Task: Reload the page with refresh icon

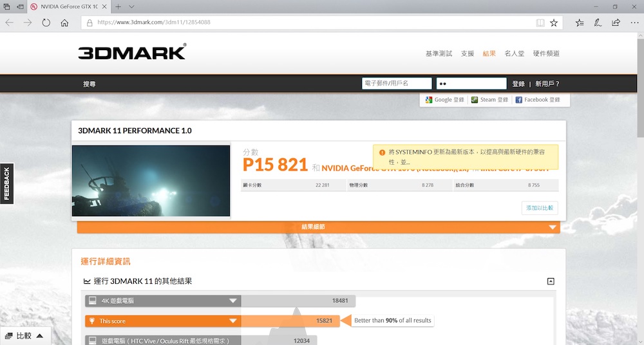Action: click(46, 23)
